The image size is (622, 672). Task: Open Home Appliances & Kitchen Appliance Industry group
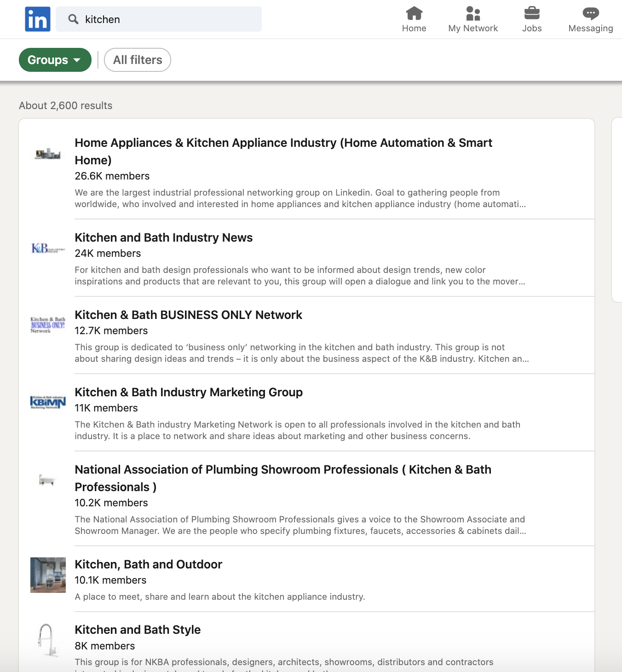[283, 151]
